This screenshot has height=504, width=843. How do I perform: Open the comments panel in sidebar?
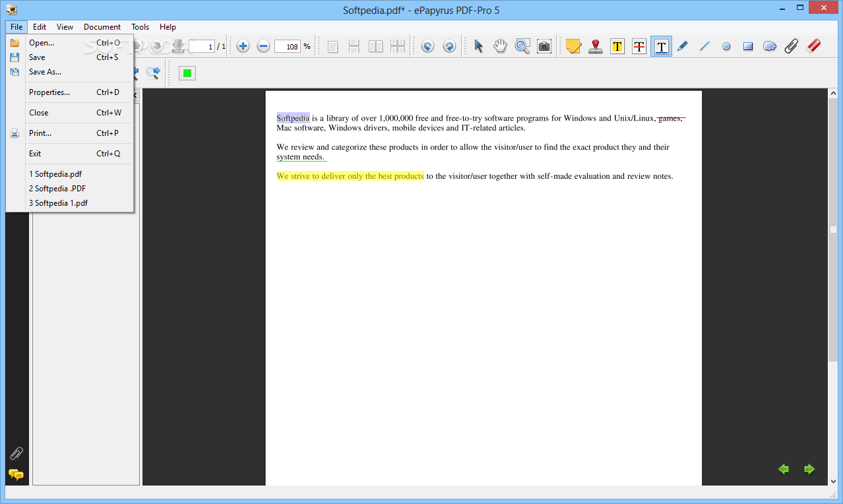pos(16,474)
